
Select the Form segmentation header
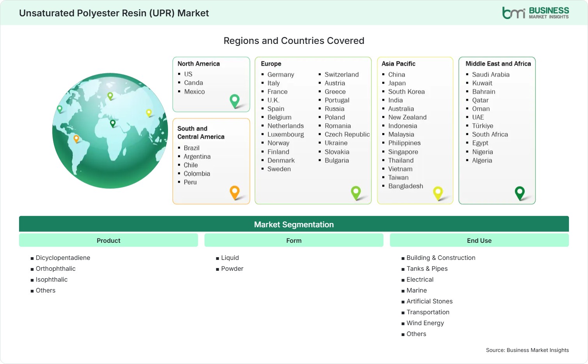tap(294, 240)
